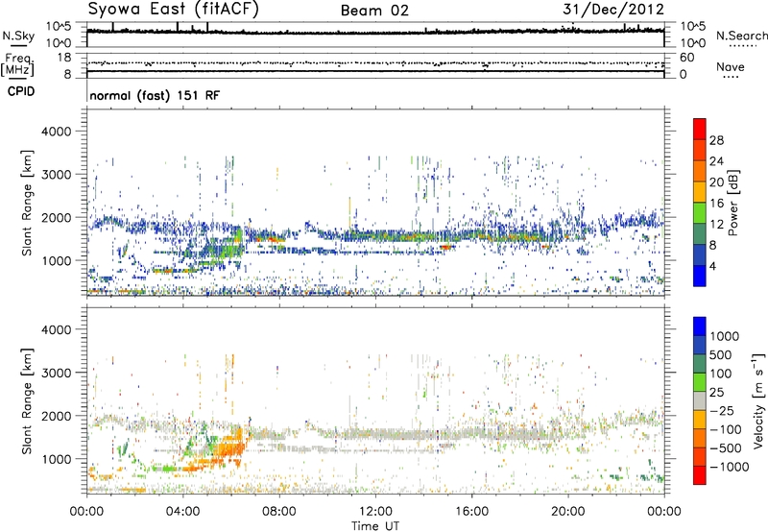Click the 'normal (fast) 151 RF' text
The height and width of the screenshot is (532, 768).
click(x=155, y=95)
